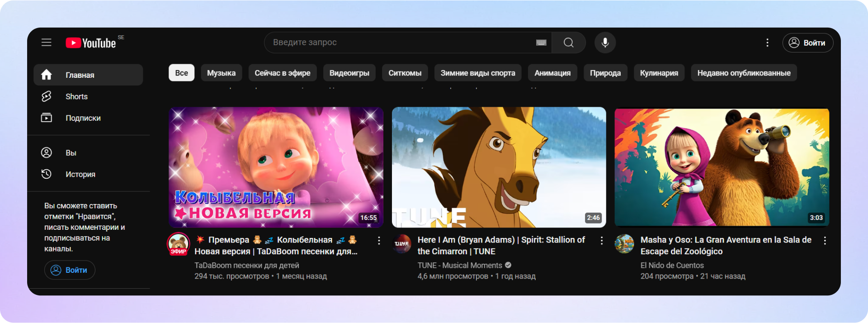Open the on-screen keyboard icon in search

tap(541, 43)
